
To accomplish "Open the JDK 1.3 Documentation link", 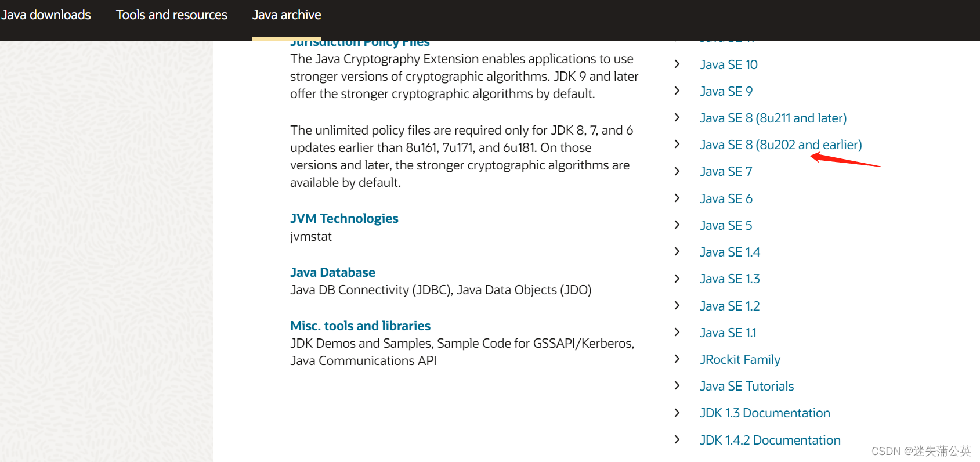I will [x=765, y=413].
